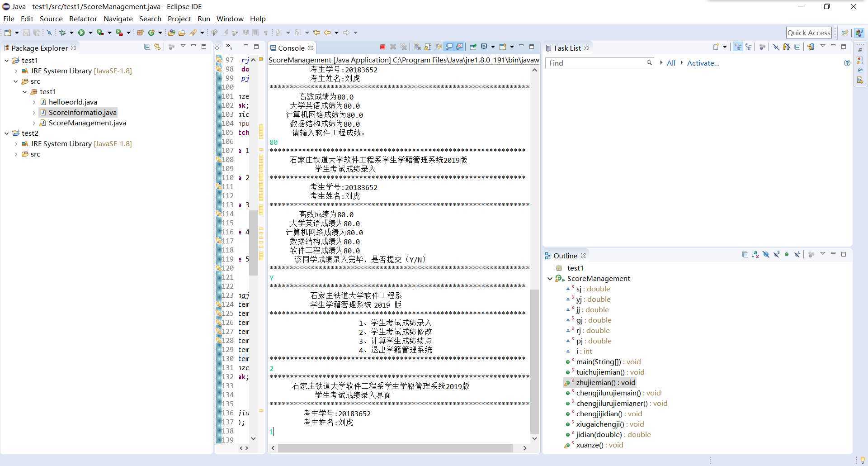Toggle Hide Non-Public Members in Outline
This screenshot has width=868, height=466.
point(787,254)
